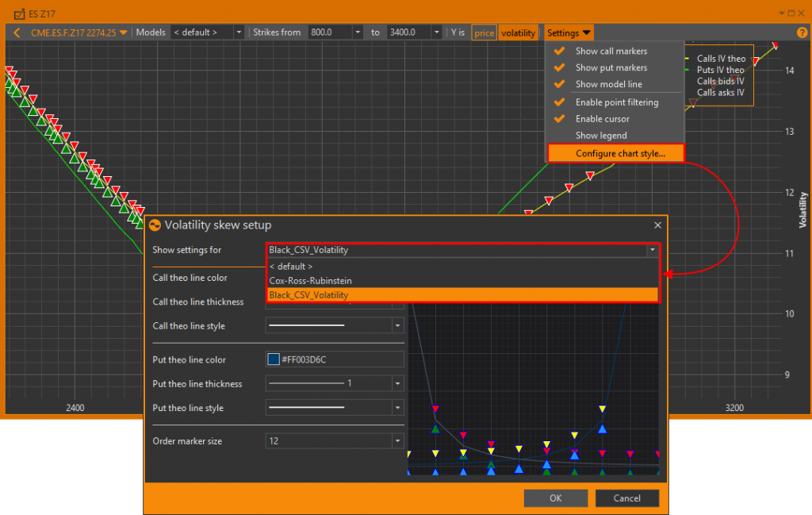Click the 3200 strike axis label

[734, 408]
